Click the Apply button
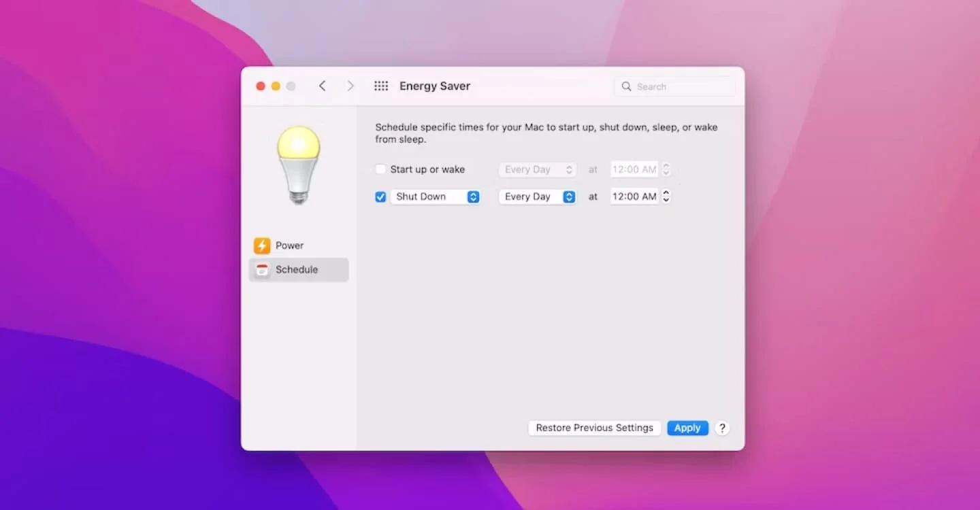980x510 pixels. point(687,428)
